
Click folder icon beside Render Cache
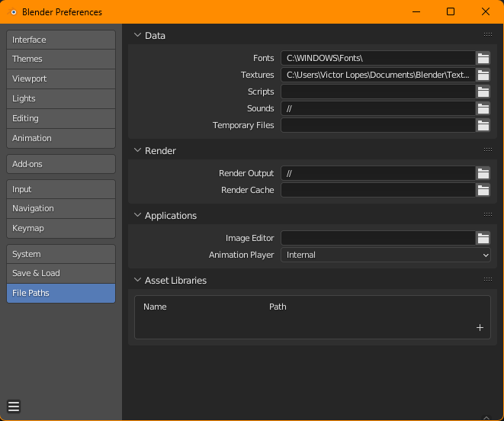coord(483,190)
